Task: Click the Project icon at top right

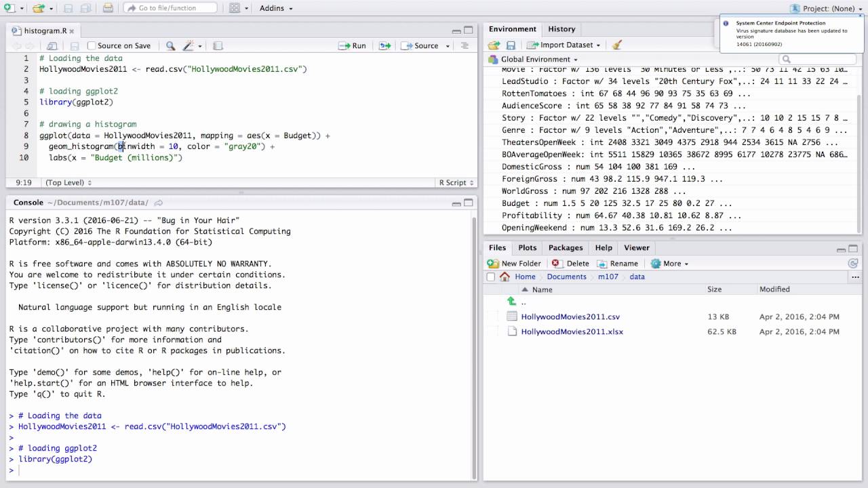Action: click(795, 8)
